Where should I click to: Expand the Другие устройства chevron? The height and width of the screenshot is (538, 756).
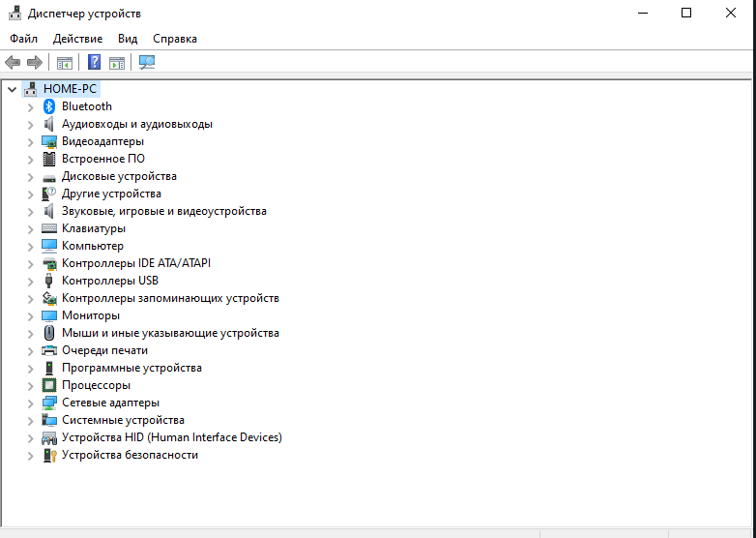point(30,194)
